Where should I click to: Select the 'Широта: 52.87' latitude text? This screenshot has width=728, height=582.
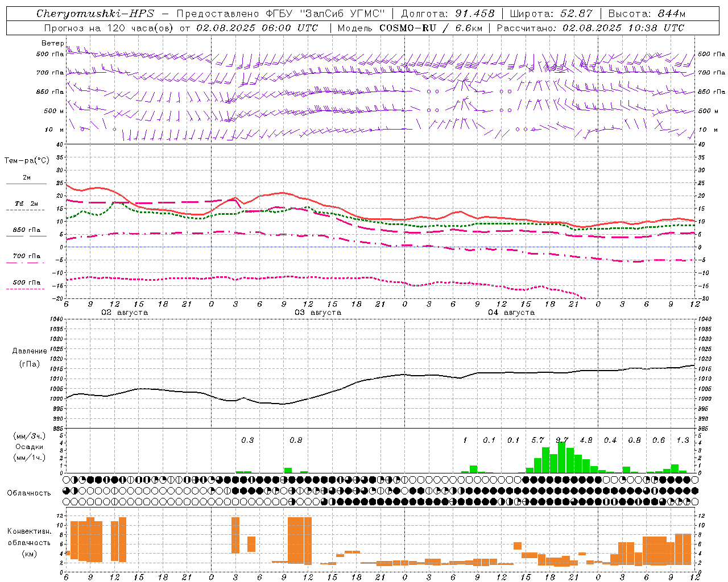pos(551,14)
